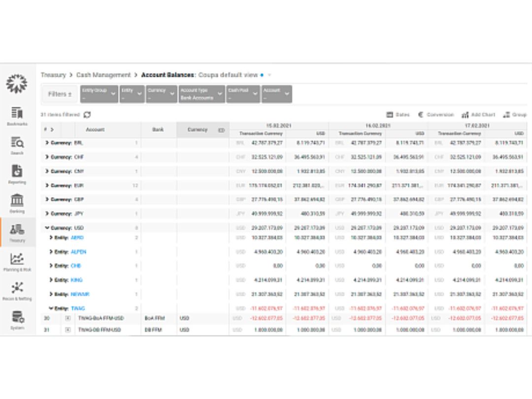Expand the Entity: NEWAIR group
The width and height of the screenshot is (532, 399).
coord(51,294)
